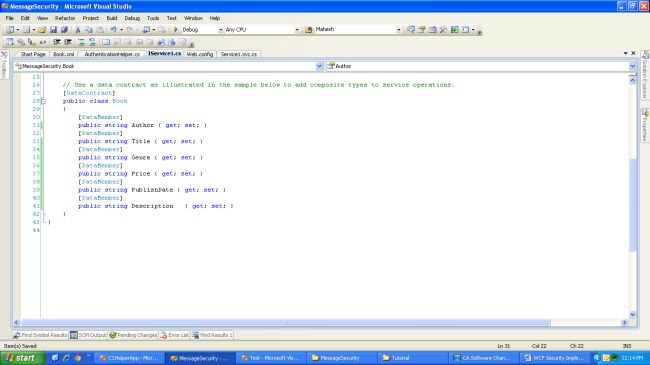Switch to the Service1.svc.cs tab

[x=239, y=54]
